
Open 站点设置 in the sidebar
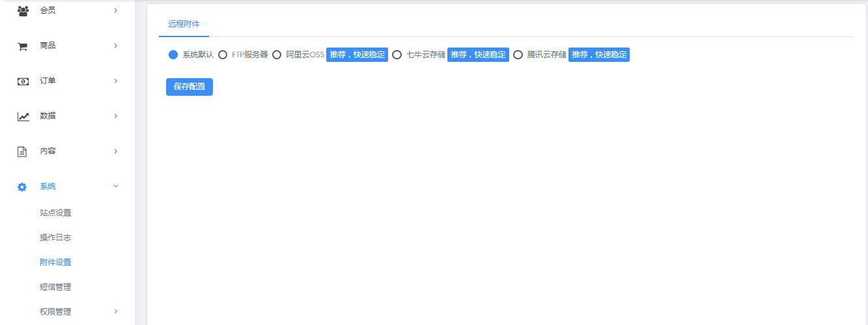[55, 213]
